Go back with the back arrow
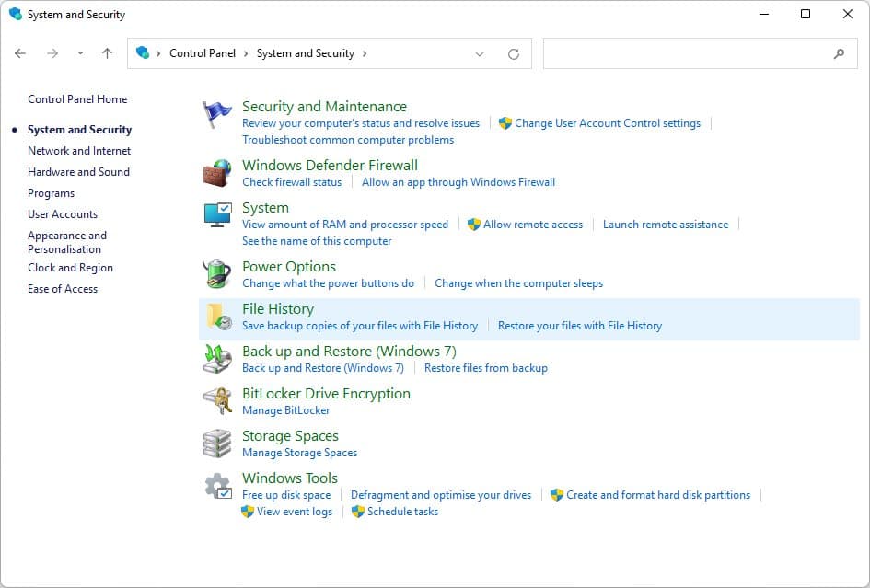The width and height of the screenshot is (870, 588). point(20,53)
